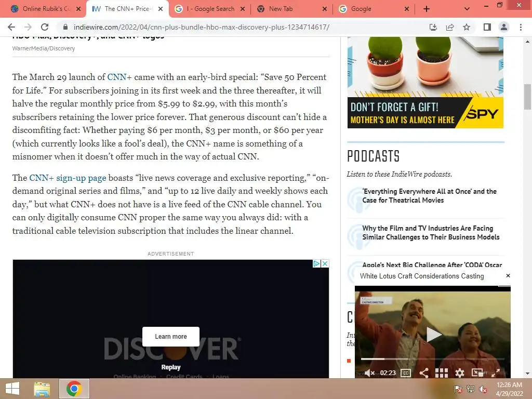This screenshot has height=399, width=532.
Task: Open the network tray icon
Action: 470,389
